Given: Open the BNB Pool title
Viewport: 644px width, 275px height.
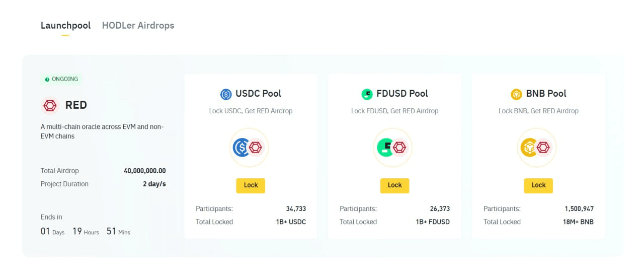Looking at the screenshot, I should click(546, 94).
